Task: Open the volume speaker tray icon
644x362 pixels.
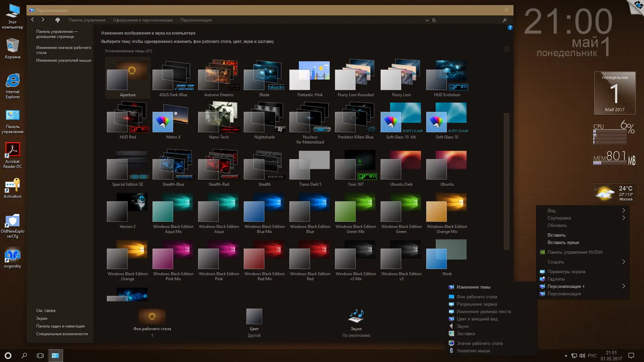Action: point(582,356)
